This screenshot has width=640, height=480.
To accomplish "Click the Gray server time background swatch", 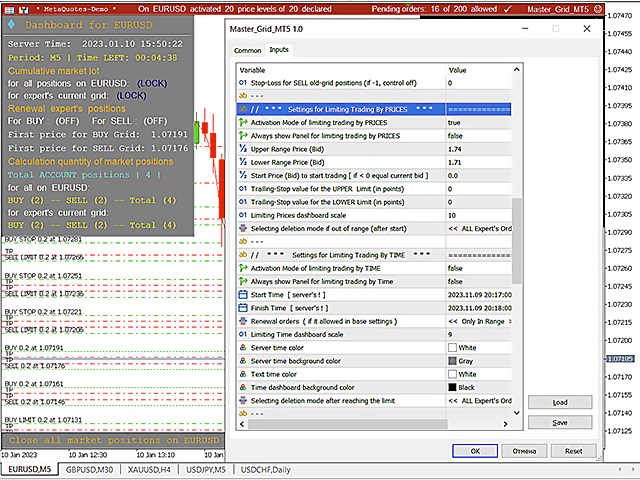I will (454, 361).
